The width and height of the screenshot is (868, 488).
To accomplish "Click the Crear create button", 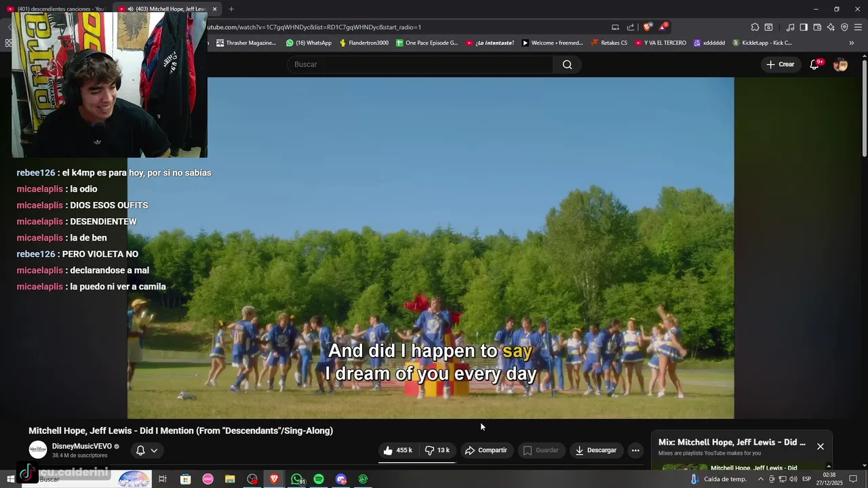I will point(781,64).
